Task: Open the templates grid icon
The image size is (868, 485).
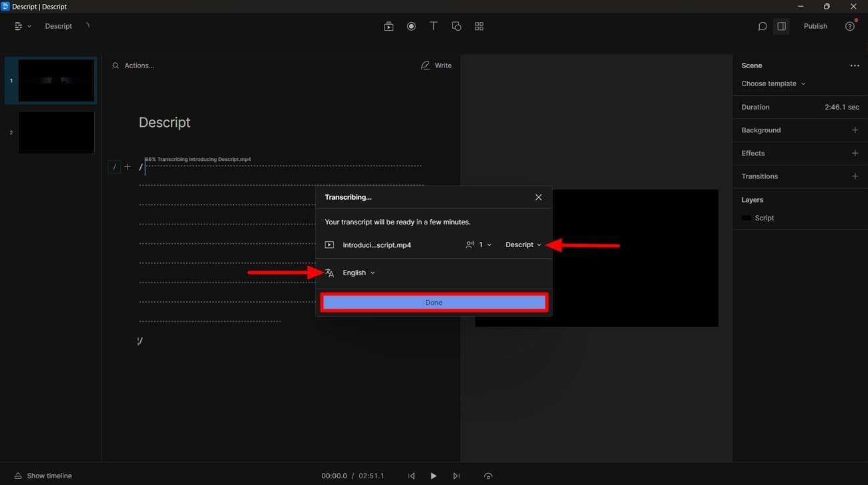Action: pos(479,26)
